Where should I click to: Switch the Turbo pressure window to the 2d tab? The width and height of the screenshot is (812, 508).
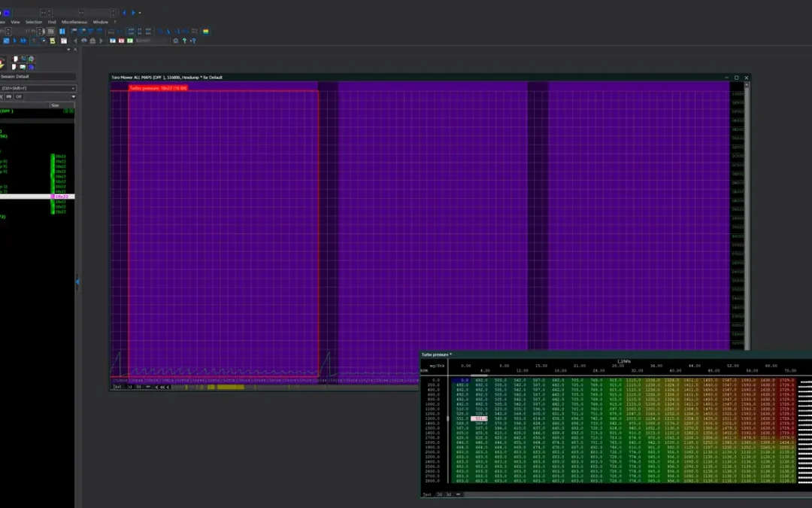(x=440, y=494)
